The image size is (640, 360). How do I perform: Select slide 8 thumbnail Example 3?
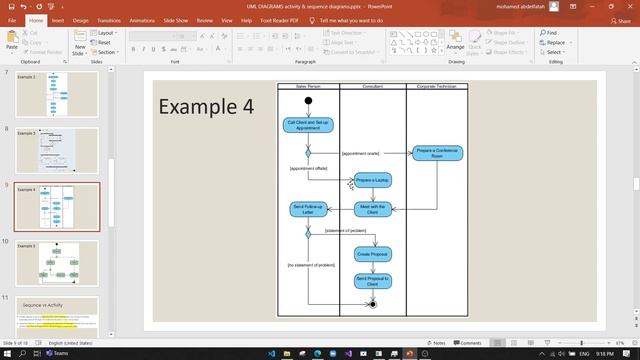[57, 151]
